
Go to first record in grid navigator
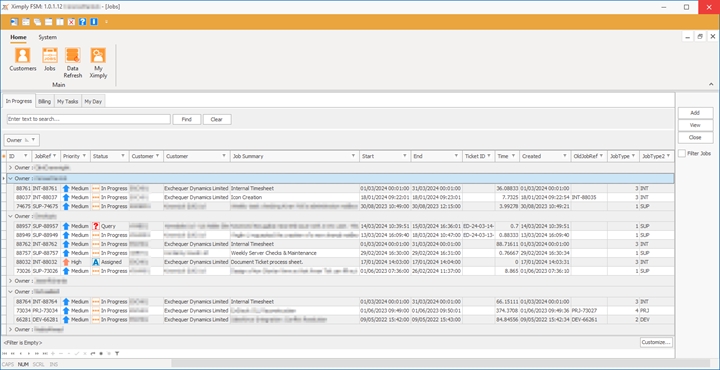tap(5, 353)
